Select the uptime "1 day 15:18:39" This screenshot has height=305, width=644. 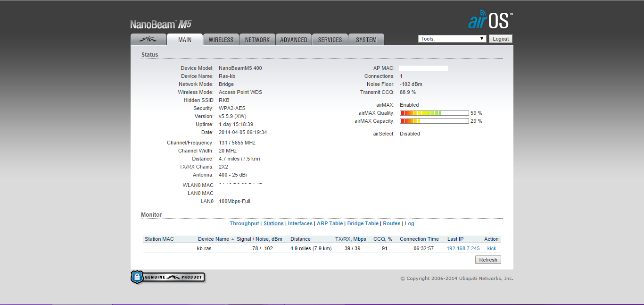point(236,124)
